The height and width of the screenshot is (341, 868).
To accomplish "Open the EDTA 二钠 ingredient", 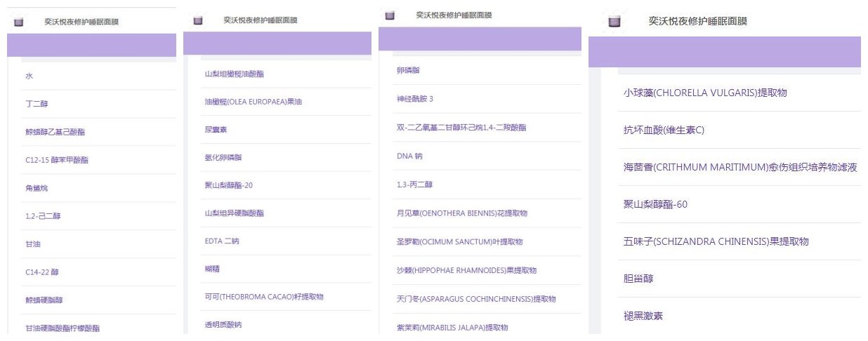I will pos(222,241).
